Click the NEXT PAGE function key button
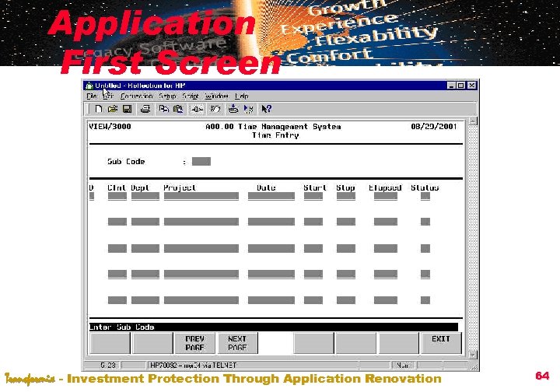The image size is (560, 392). [x=237, y=343]
